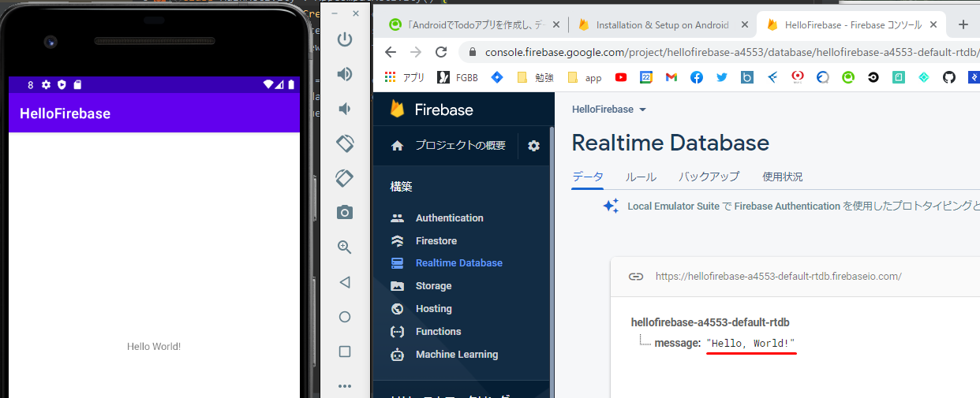Click the emulator zoom magnifier icon

click(345, 247)
